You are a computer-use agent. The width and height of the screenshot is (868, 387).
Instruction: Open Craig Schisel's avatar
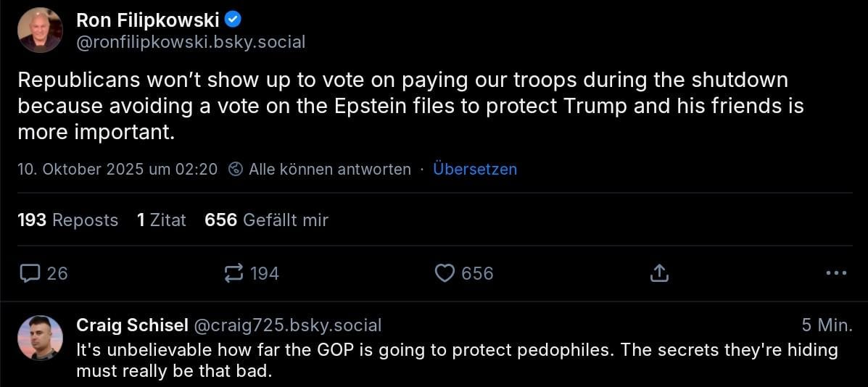tap(41, 338)
